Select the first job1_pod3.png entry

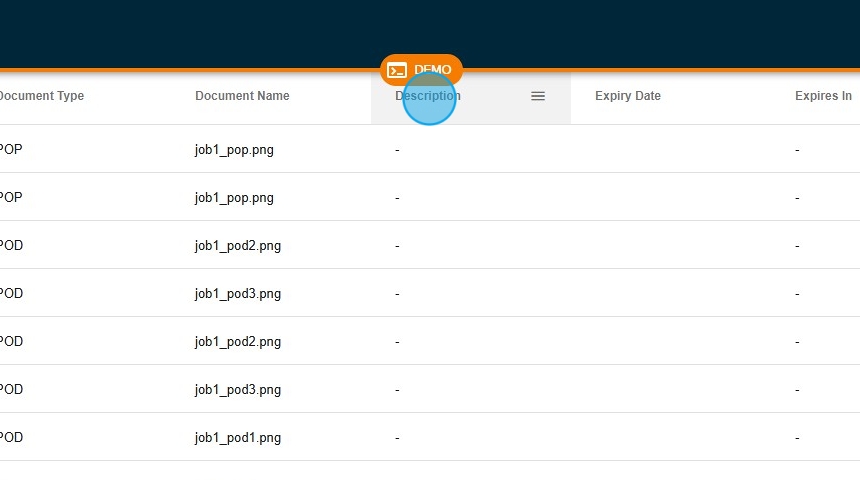238,293
